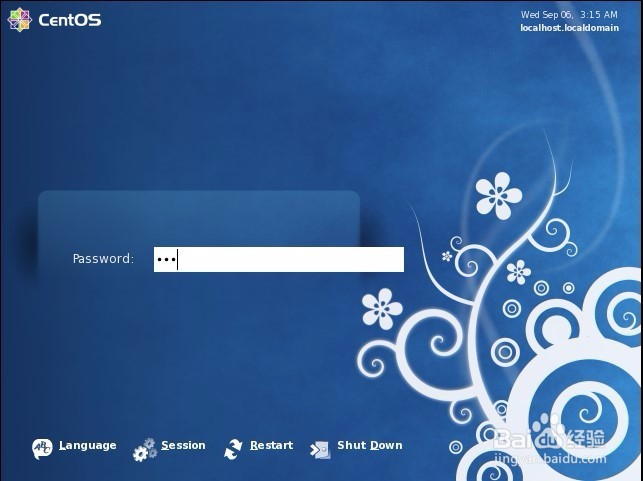This screenshot has height=481, width=643.
Task: Click the Session gears icon
Action: tap(145, 450)
